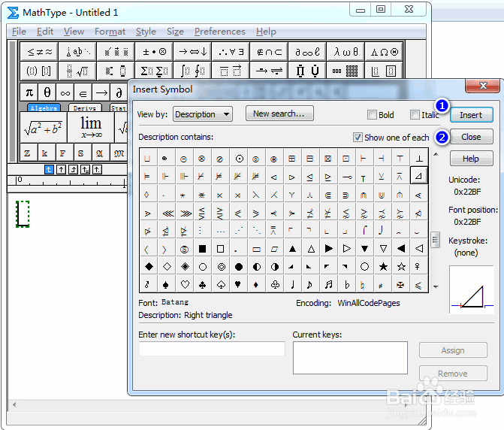Open the File menu
The image size is (504, 430).
19,32
